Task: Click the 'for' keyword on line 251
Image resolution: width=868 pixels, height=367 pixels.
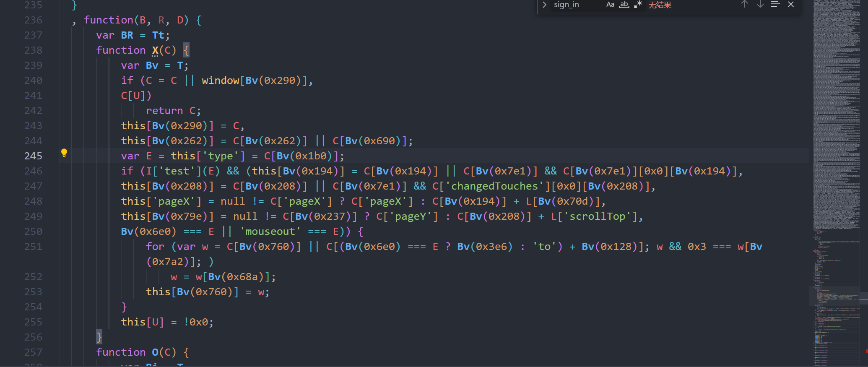Action: 155,247
